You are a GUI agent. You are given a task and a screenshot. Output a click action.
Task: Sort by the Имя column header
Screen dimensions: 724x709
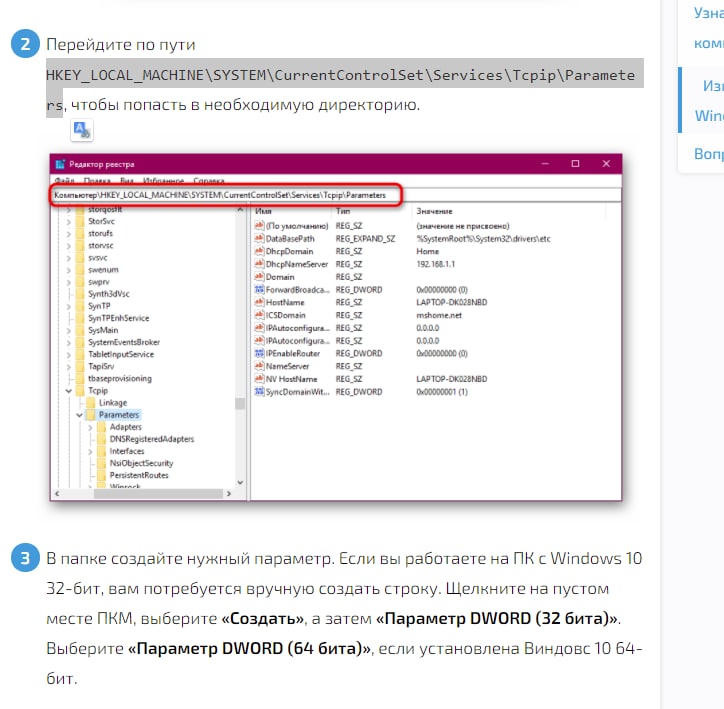pyautogui.click(x=292, y=211)
